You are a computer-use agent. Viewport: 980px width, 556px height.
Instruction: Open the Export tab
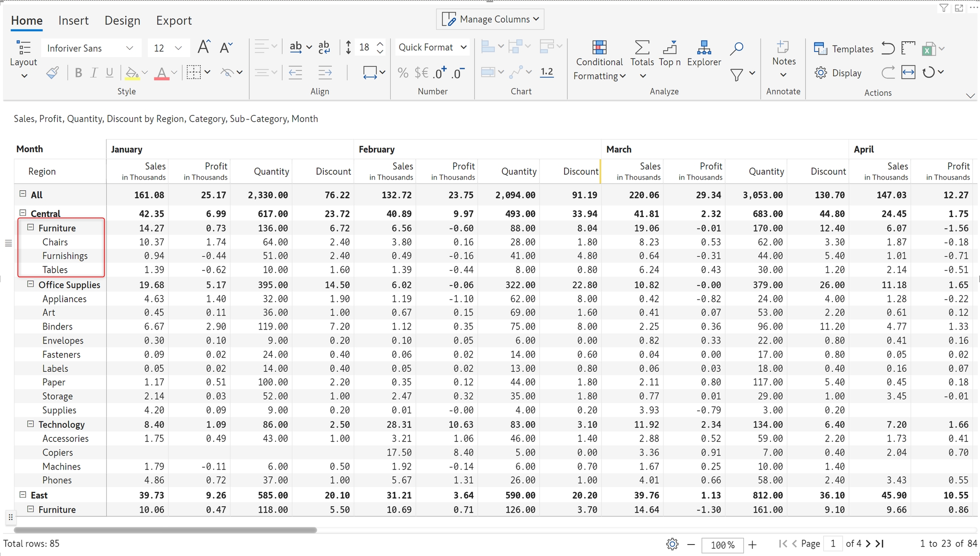[174, 20]
